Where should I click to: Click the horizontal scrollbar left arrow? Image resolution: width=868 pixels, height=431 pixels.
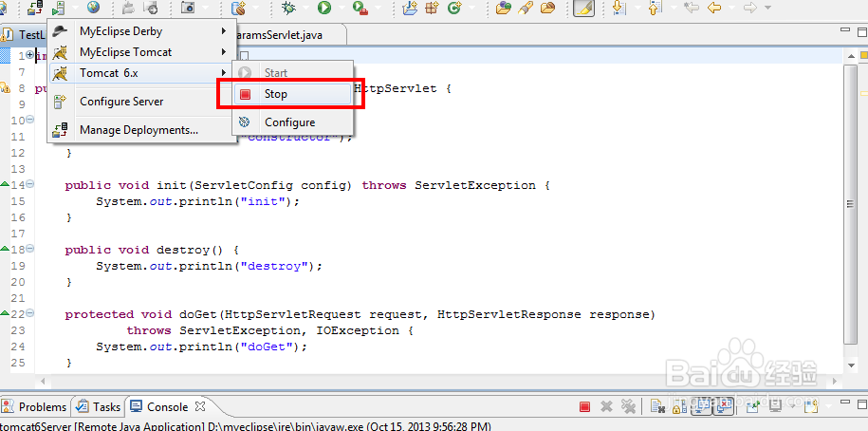point(42,382)
